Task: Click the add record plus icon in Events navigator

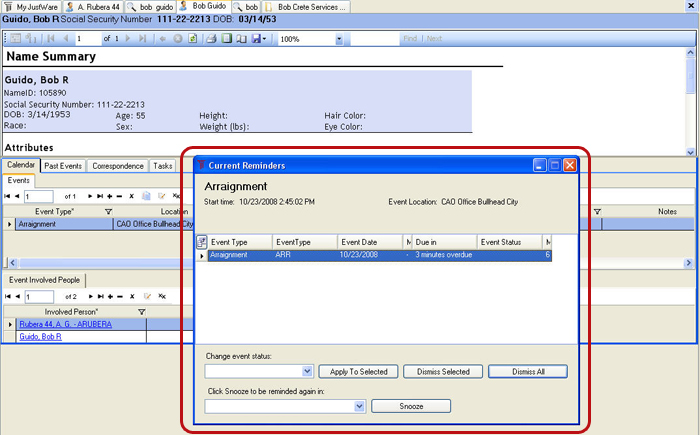Action: pyautogui.click(x=109, y=196)
